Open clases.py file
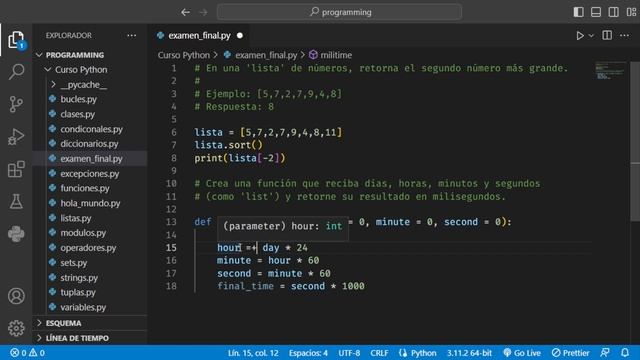Viewport: 640px width, 360px height. [x=78, y=114]
